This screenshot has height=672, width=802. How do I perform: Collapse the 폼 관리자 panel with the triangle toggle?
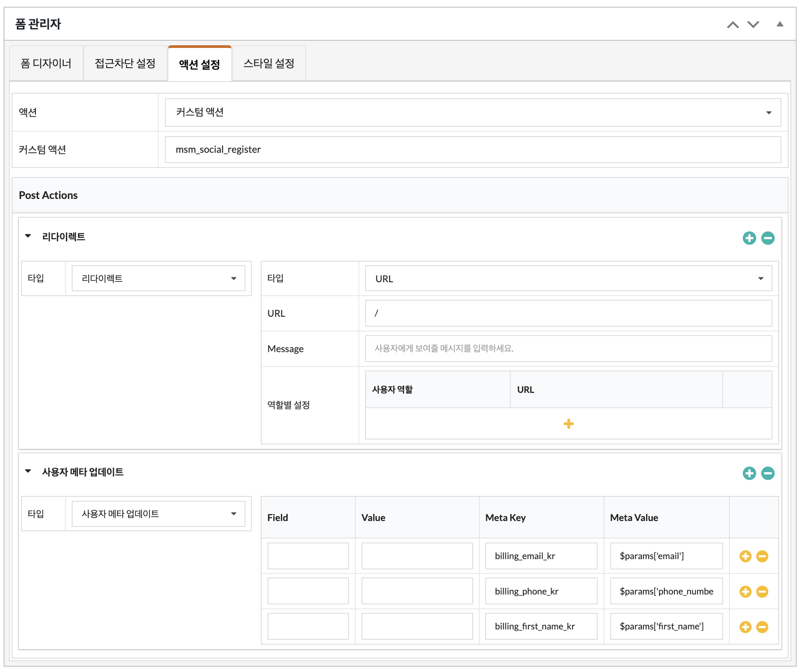[x=780, y=24]
